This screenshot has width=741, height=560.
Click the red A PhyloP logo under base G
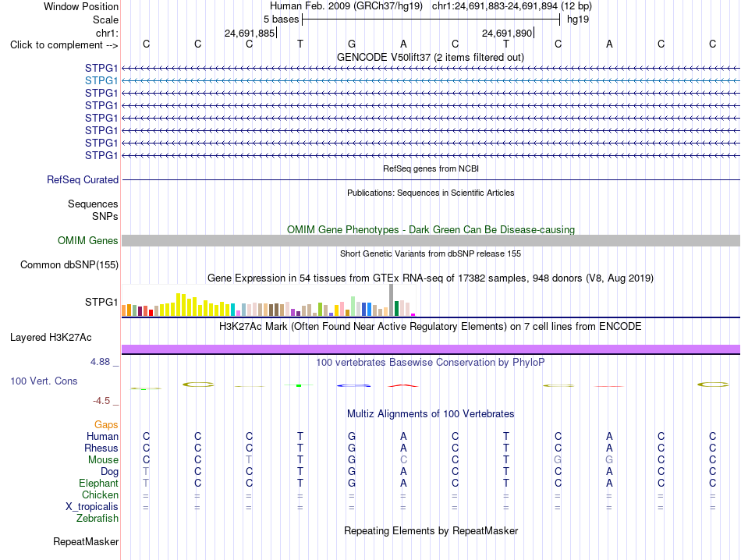click(403, 385)
